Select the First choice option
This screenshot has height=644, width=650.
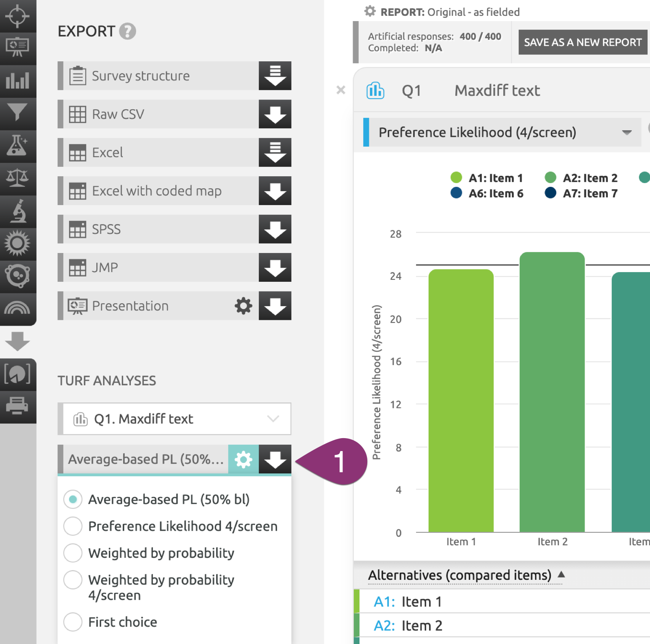[73, 622]
